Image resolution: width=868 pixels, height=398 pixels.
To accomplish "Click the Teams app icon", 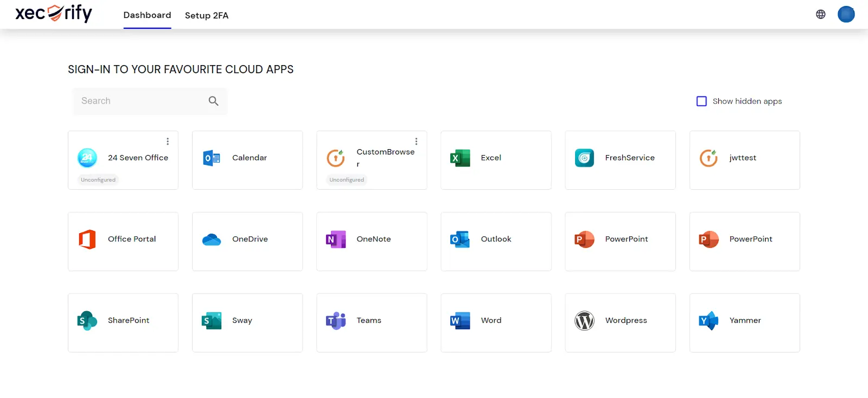I will pyautogui.click(x=336, y=320).
